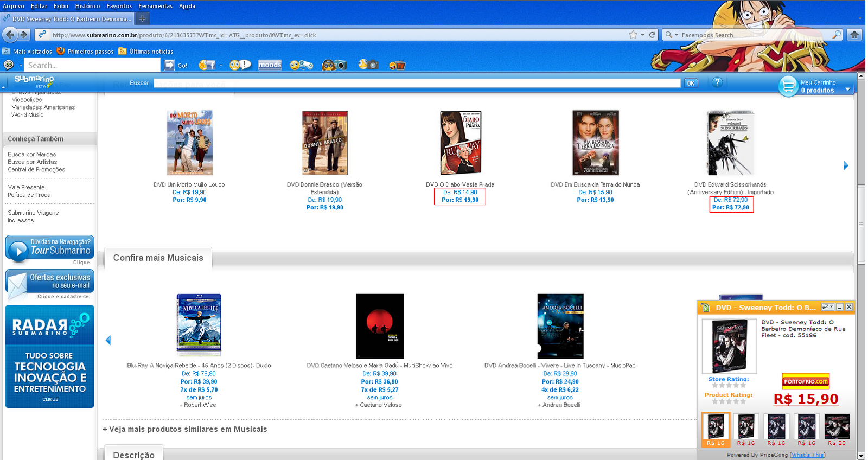The image size is (868, 460).
Task: Open the Primeiros passos bookmark
Action: coord(85,52)
